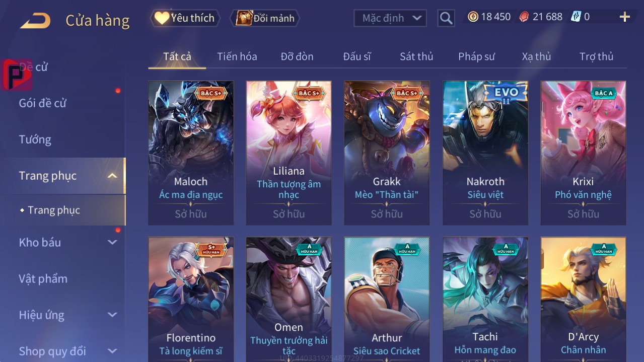The width and height of the screenshot is (644, 362).
Task: Open Tướng in the sidebar
Action: coord(35,139)
